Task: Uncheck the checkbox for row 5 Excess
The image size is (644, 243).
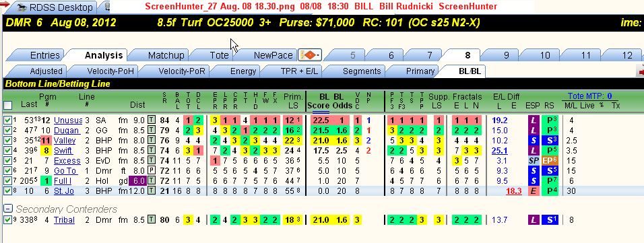Action: pos(7,160)
